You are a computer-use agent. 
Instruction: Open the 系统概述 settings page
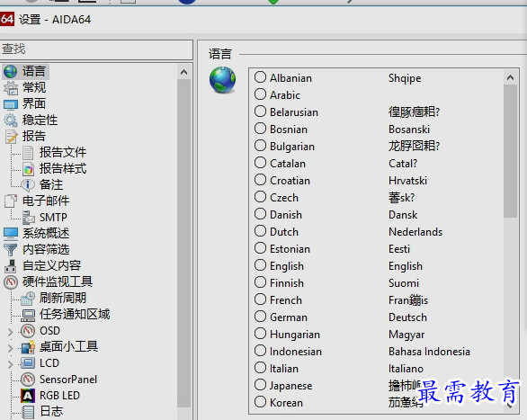[x=46, y=233]
